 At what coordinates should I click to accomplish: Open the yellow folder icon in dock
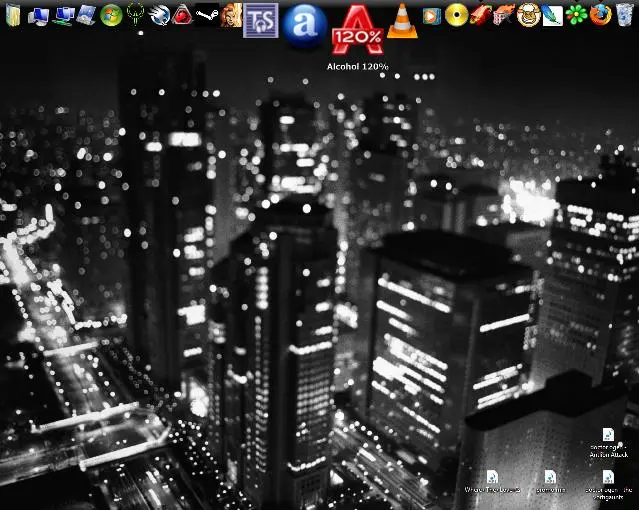click(x=13, y=15)
